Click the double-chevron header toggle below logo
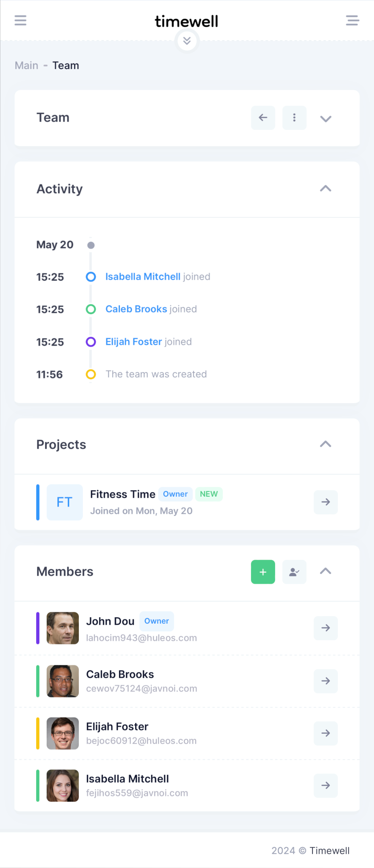 187,41
